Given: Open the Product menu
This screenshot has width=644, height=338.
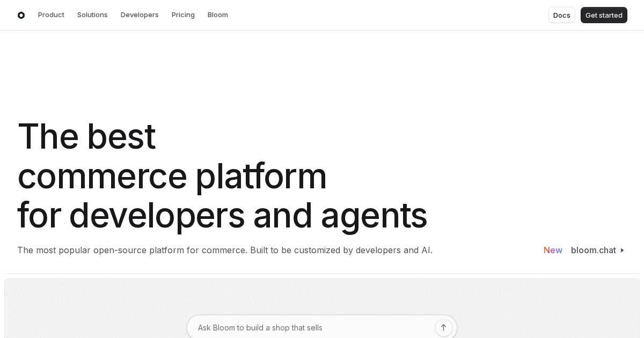Looking at the screenshot, I should pyautogui.click(x=51, y=15).
